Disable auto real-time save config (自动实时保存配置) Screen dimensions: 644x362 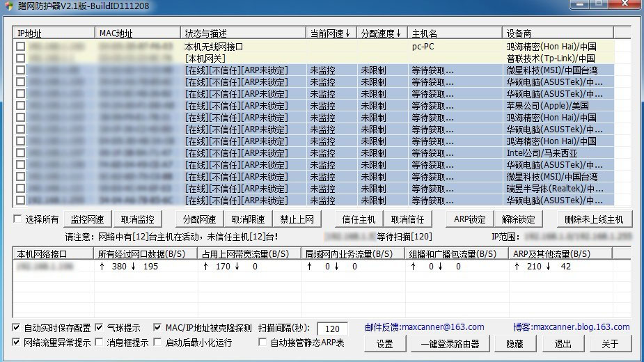[x=17, y=327]
